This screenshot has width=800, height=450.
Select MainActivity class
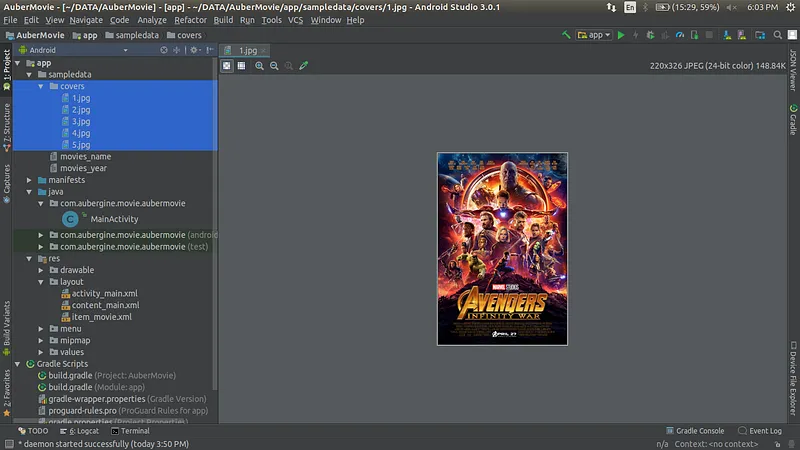(114, 219)
